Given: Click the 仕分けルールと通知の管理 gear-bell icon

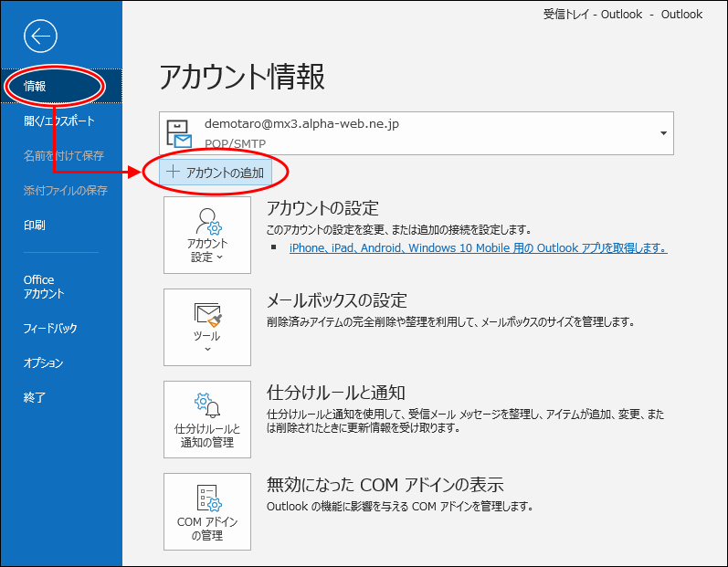Looking at the screenshot, I should coord(207,405).
